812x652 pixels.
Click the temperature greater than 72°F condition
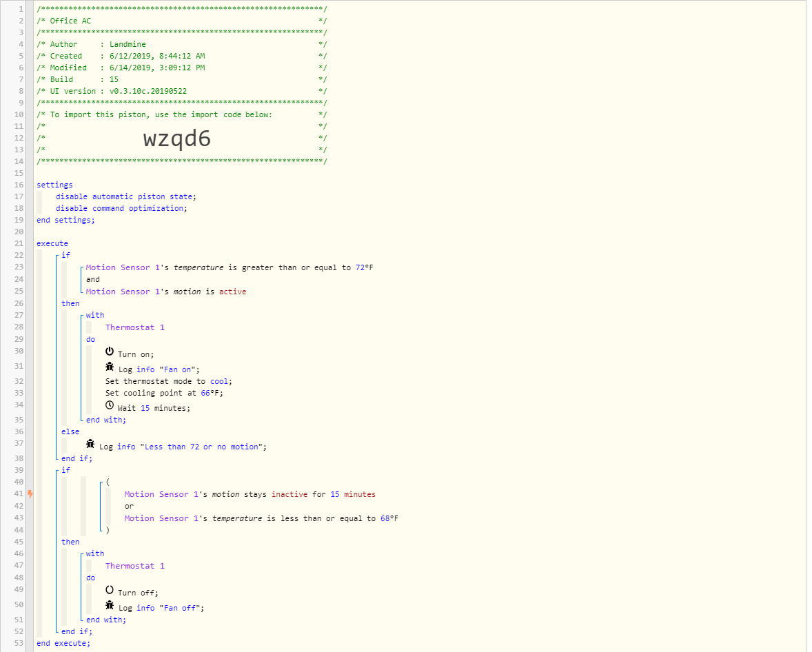pos(230,267)
